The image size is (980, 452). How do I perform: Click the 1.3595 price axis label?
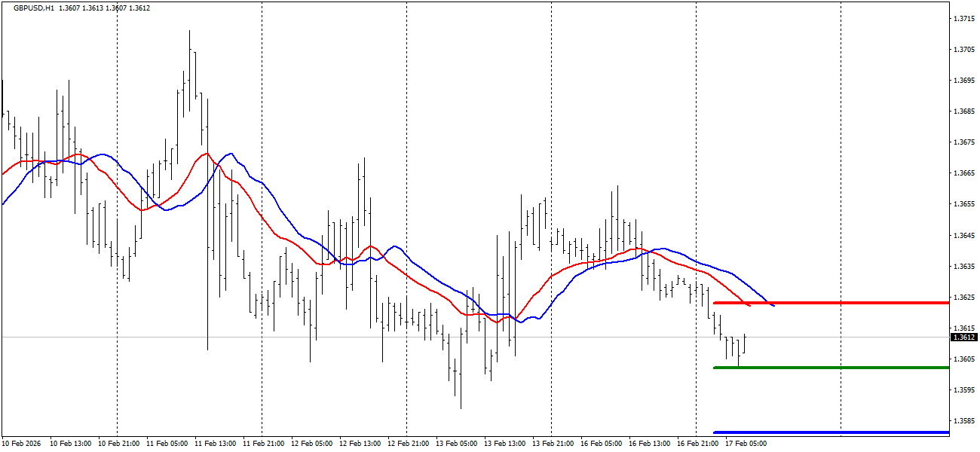pos(965,390)
